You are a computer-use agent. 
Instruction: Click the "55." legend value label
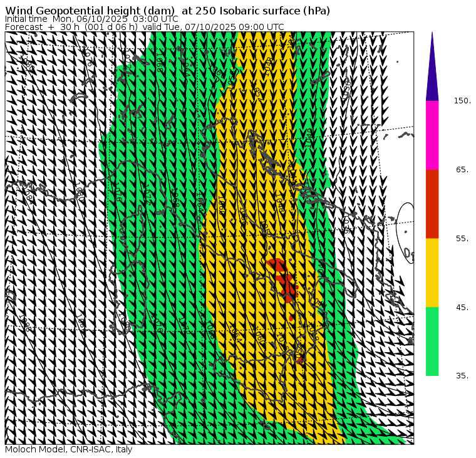[x=462, y=239]
